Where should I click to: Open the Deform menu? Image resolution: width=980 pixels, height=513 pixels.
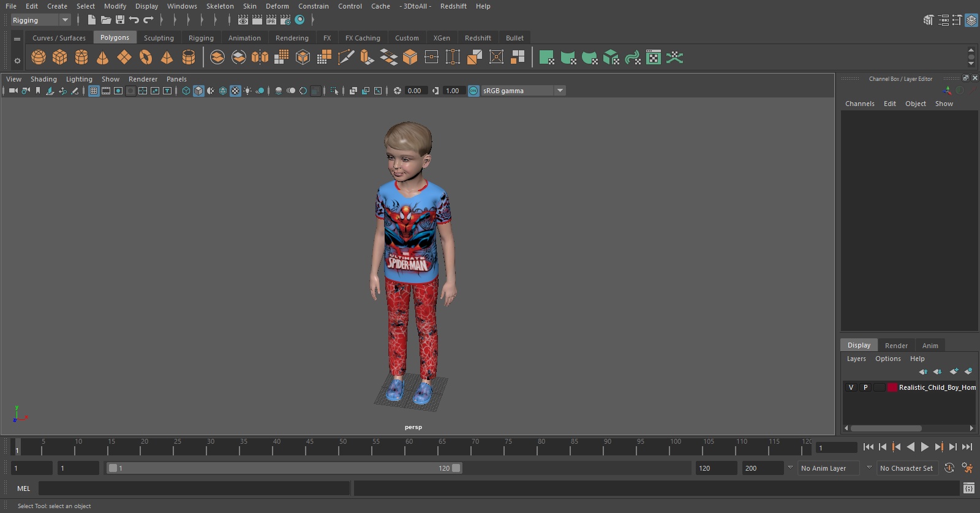click(277, 6)
